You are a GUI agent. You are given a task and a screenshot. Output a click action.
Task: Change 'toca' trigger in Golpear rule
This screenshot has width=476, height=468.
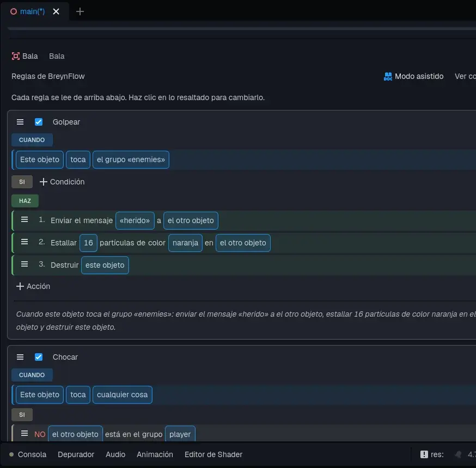(78, 159)
